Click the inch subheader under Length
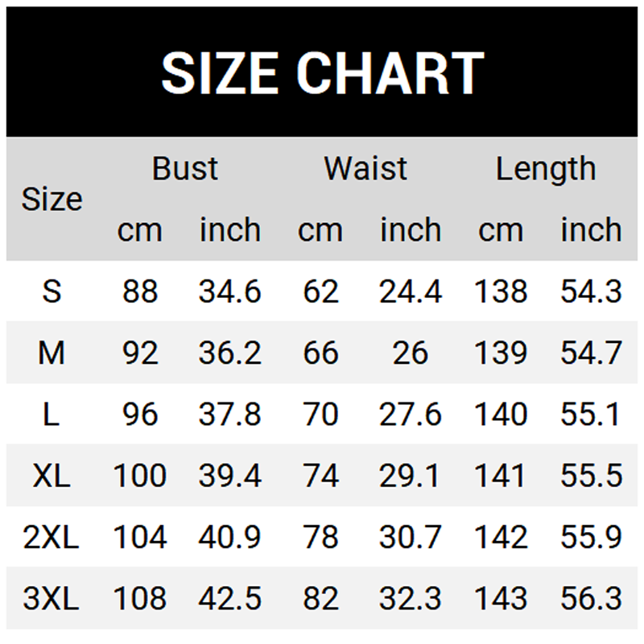 pyautogui.click(x=591, y=230)
